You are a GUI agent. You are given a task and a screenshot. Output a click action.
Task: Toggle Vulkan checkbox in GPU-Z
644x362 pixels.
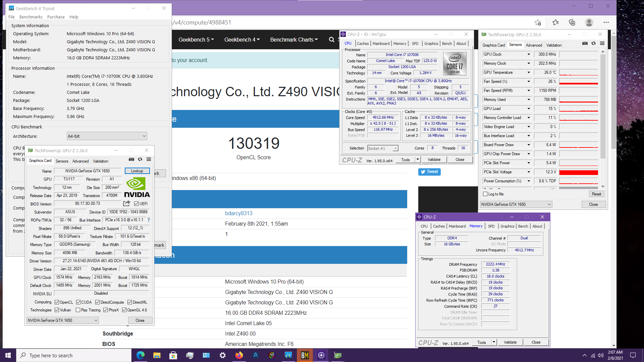click(57, 310)
